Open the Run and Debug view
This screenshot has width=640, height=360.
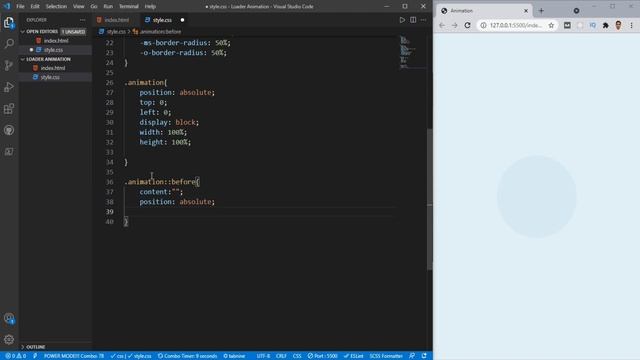coord(9,87)
